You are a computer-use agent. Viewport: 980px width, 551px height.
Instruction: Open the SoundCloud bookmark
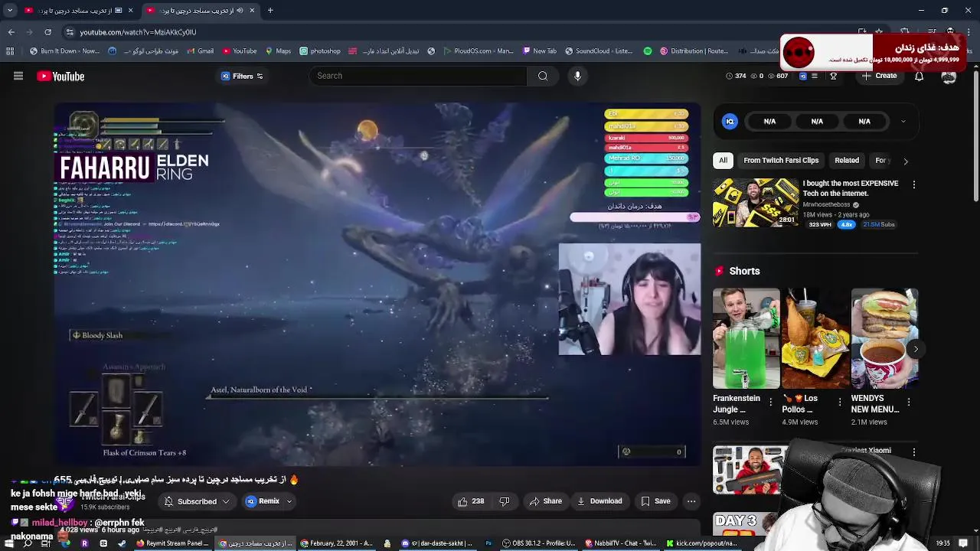coord(599,51)
